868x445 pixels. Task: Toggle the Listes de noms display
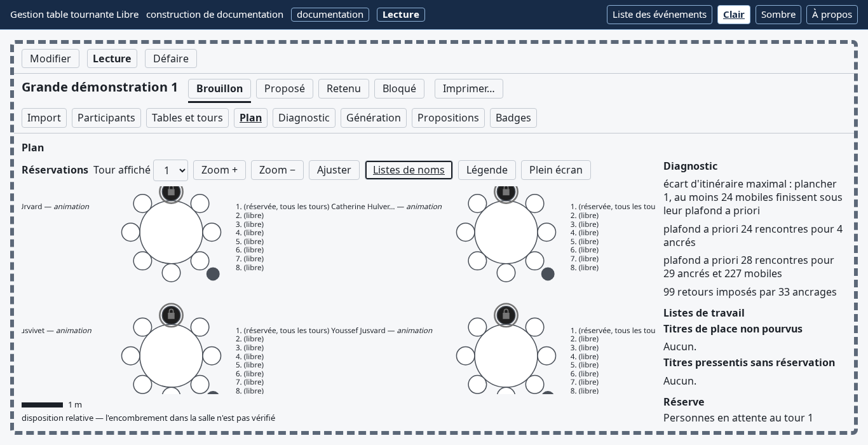click(409, 170)
